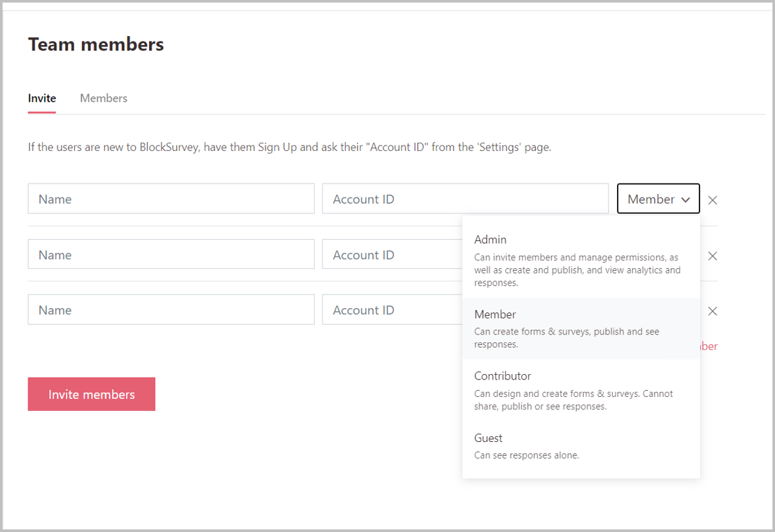Remove the first invite row with X
The height and width of the screenshot is (532, 775).
(x=712, y=200)
